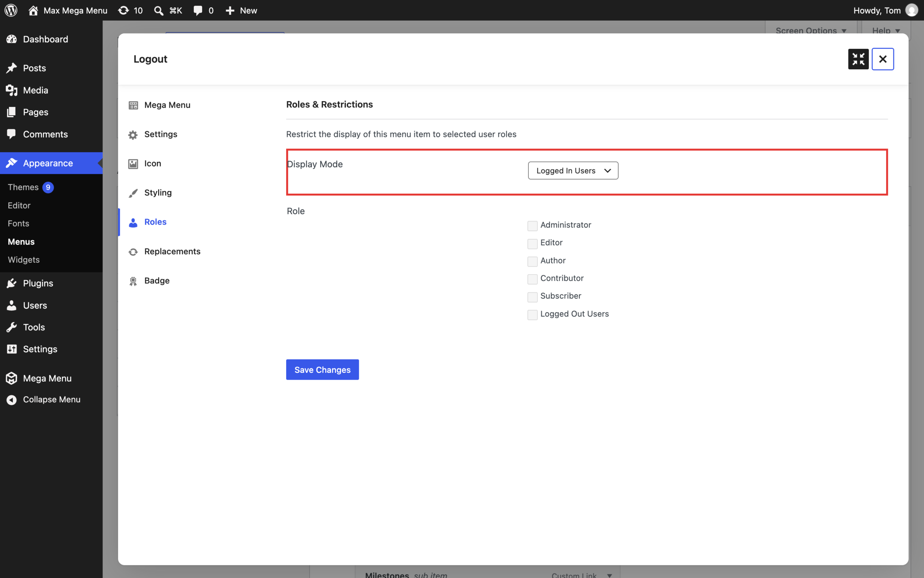Open Themes under Appearance

(23, 187)
